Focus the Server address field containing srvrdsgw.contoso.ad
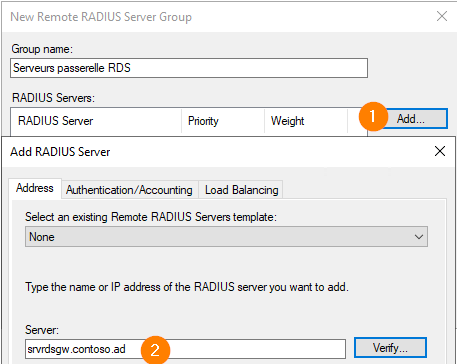 [x=185, y=349]
